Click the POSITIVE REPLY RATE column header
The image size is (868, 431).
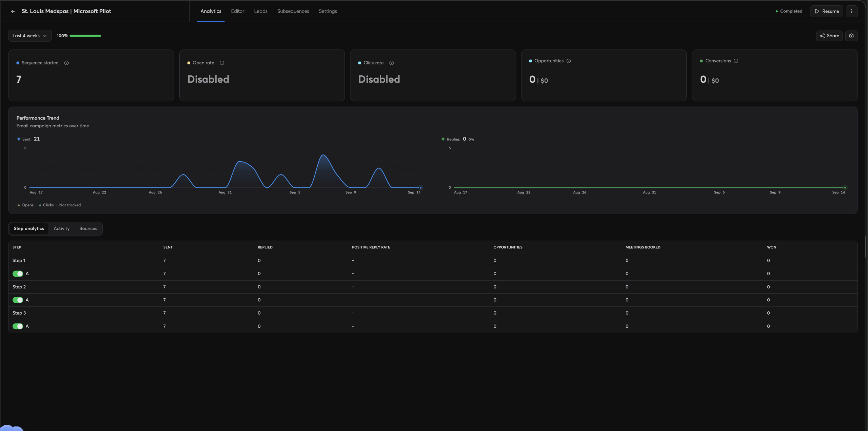pyautogui.click(x=371, y=247)
